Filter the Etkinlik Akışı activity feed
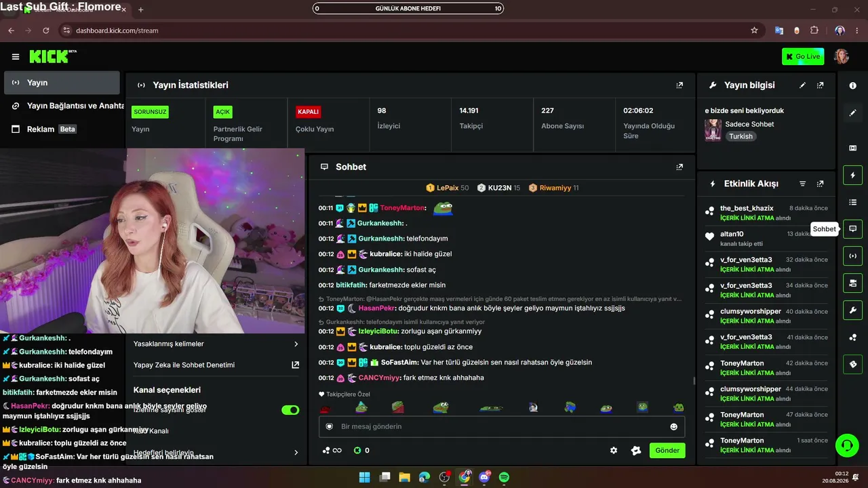The height and width of the screenshot is (488, 868). click(x=803, y=184)
